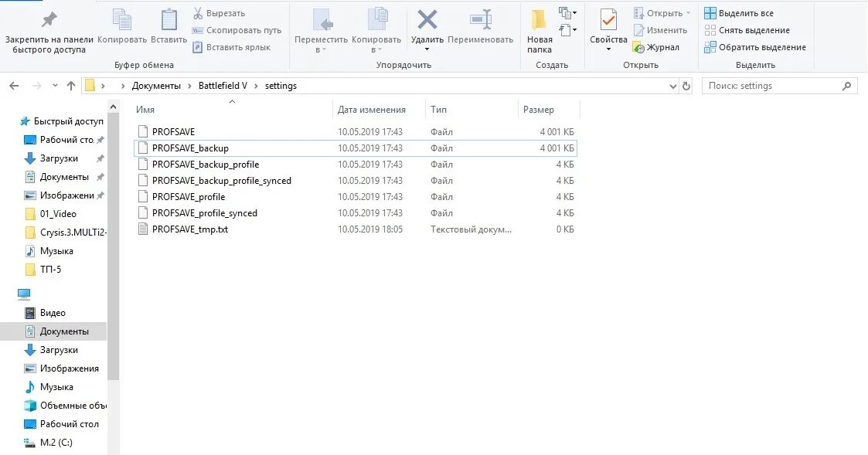
Task: Navigate to Battlefield V breadcrumb
Action: click(223, 86)
